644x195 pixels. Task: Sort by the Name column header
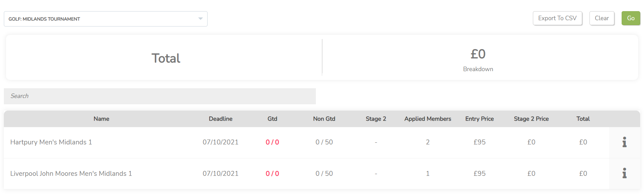[101, 119]
